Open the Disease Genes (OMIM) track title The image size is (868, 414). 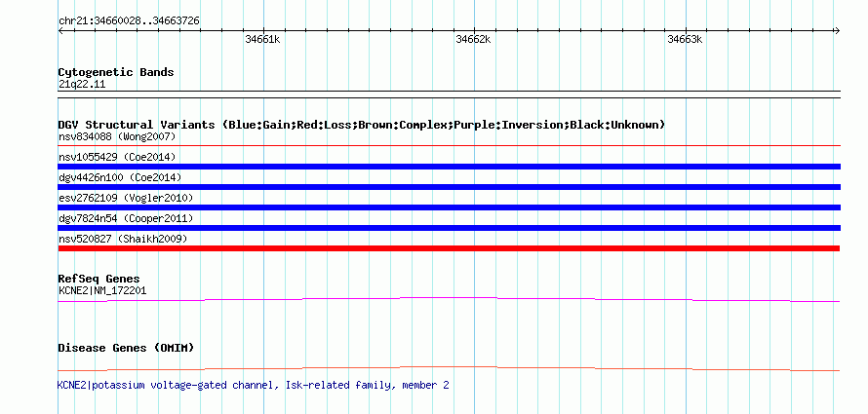(x=126, y=348)
